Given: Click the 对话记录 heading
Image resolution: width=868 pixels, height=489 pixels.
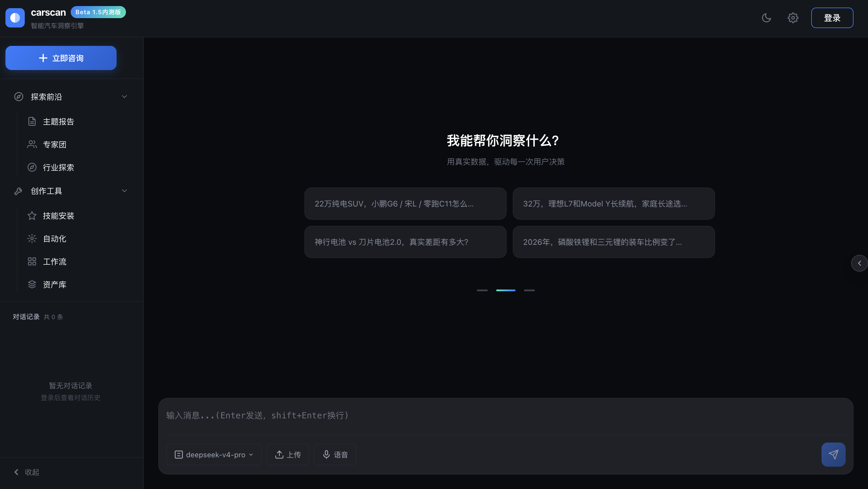Looking at the screenshot, I should tap(26, 317).
